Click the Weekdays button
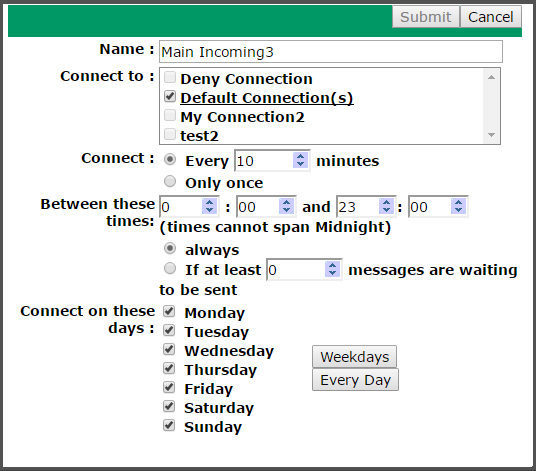Viewport: 536px width, 471px height. click(354, 357)
